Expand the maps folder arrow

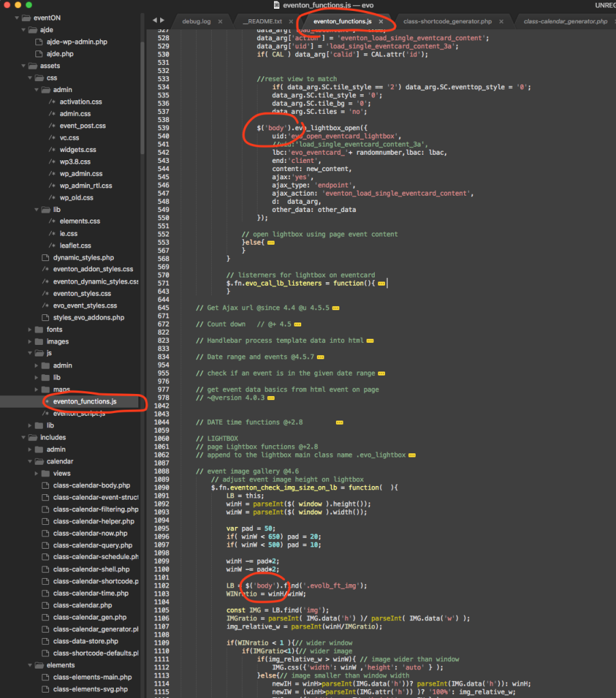pos(37,389)
